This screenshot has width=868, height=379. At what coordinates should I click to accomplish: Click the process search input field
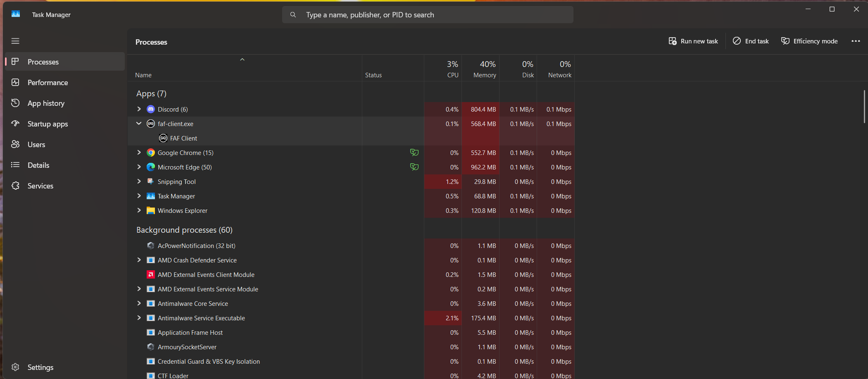click(428, 15)
